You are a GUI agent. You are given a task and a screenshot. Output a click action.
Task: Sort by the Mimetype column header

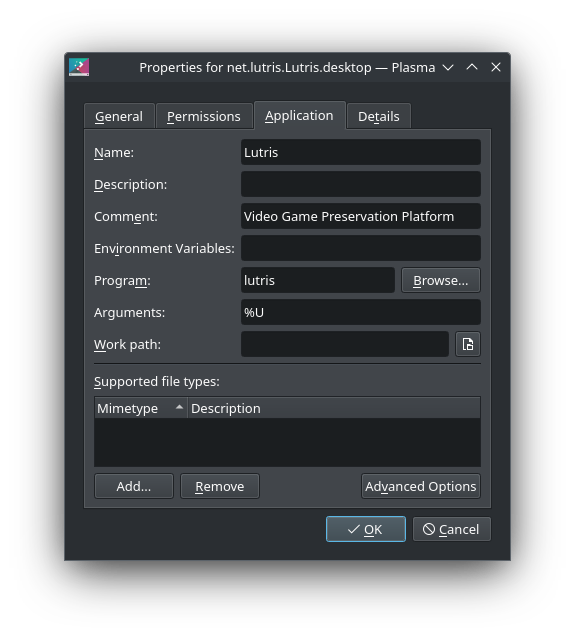[141, 408]
